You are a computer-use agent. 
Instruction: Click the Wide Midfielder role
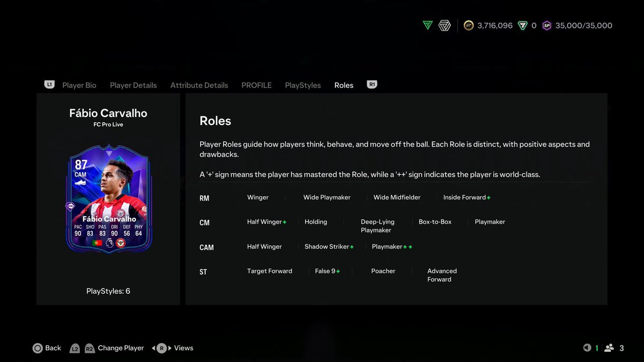pos(397,197)
